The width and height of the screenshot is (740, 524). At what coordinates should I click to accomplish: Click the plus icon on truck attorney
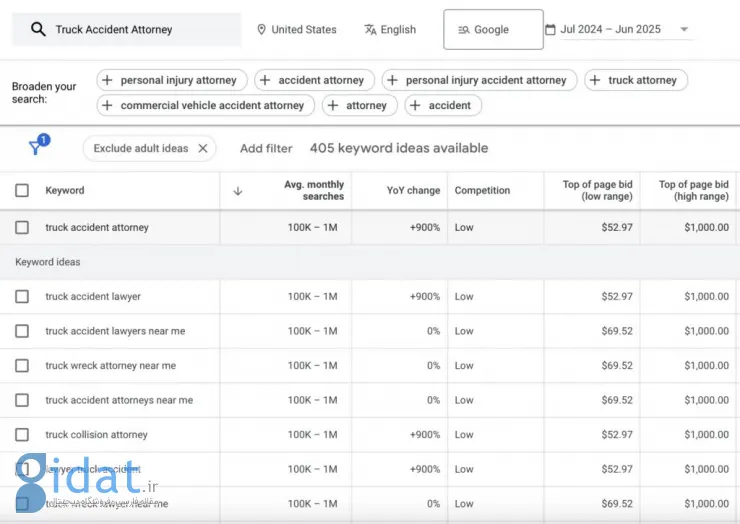pos(595,80)
